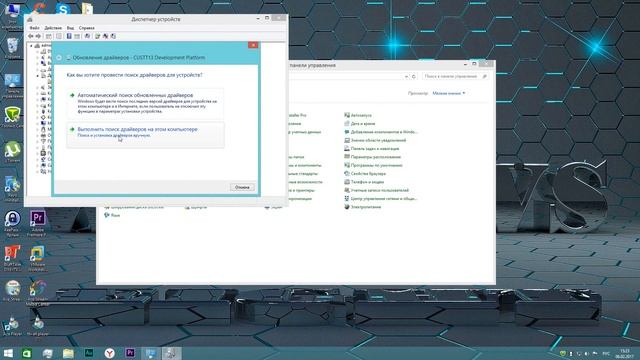
Task: Open Recycle Bin desktop icon
Action: [12, 48]
